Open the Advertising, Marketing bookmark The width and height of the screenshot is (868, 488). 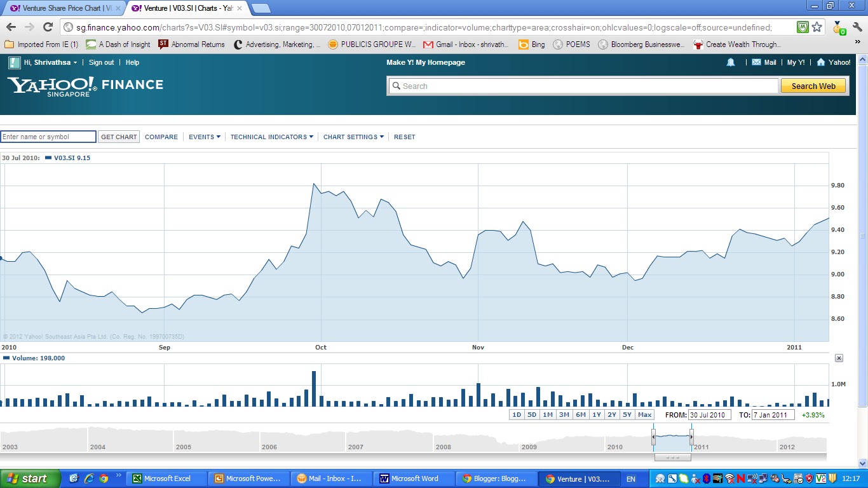[x=277, y=44]
